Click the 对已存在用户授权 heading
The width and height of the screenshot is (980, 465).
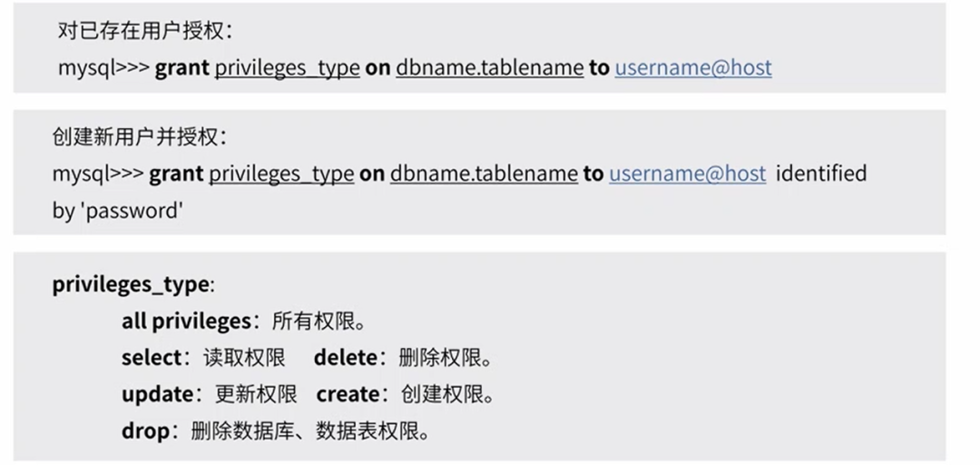tap(145, 30)
